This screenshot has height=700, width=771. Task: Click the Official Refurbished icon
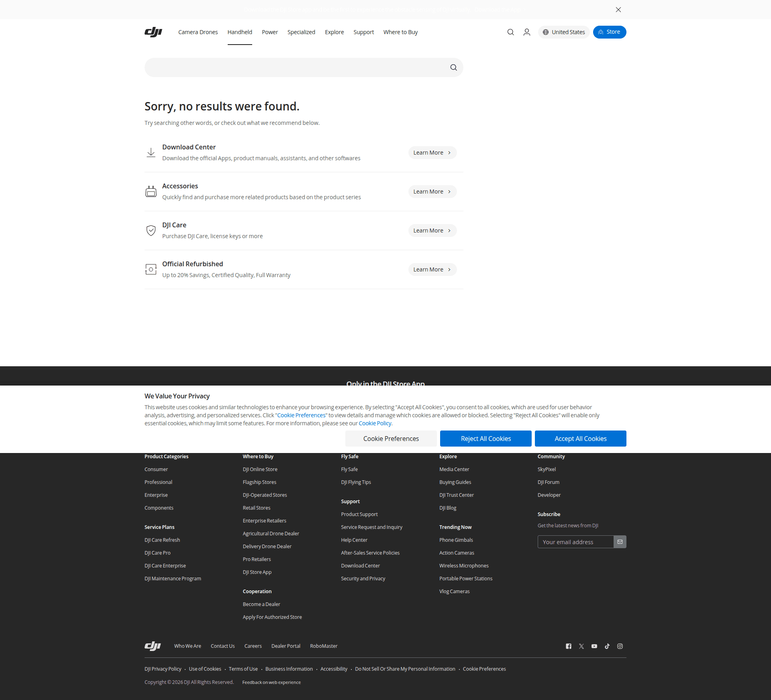[151, 269]
